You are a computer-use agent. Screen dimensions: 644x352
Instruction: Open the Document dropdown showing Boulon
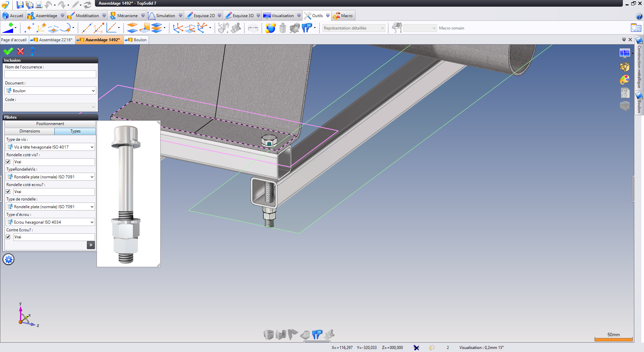coord(50,91)
